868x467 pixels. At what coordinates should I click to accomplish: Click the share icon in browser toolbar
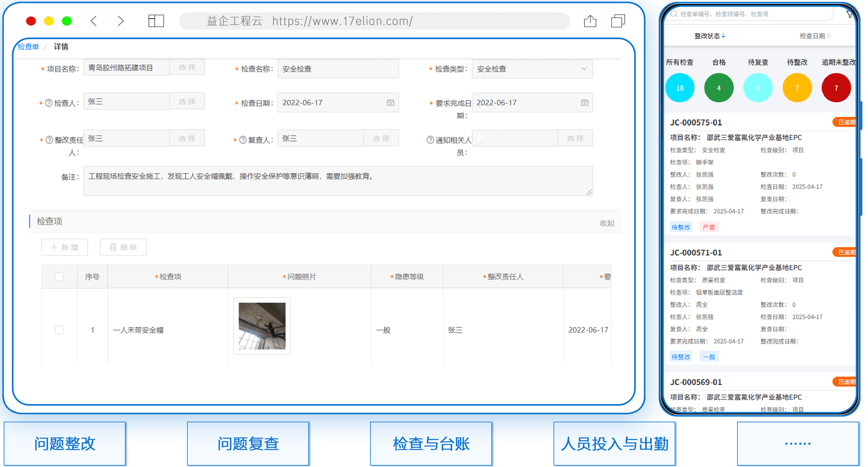590,21
